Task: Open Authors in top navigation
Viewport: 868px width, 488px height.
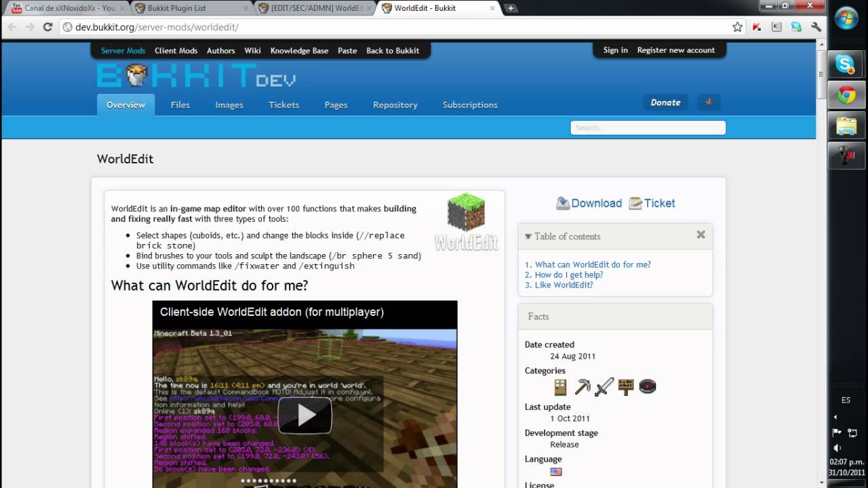Action: [x=220, y=51]
